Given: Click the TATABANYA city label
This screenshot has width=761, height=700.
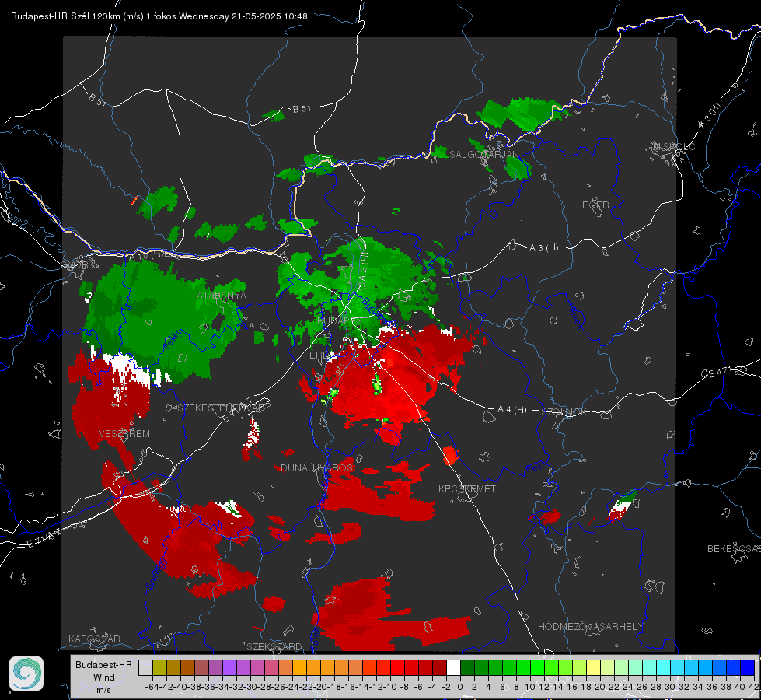Looking at the screenshot, I should [x=218, y=296].
